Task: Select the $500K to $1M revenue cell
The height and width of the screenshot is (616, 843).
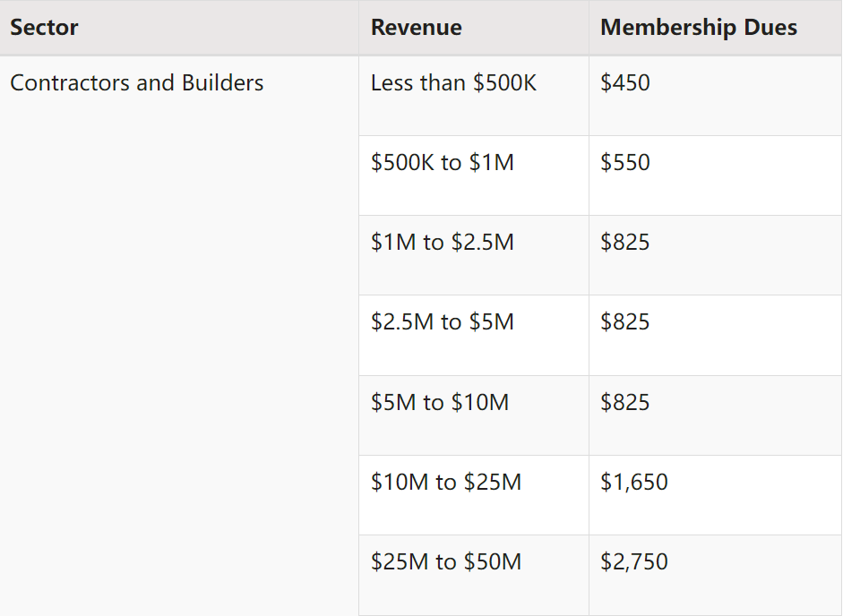Action: click(443, 163)
